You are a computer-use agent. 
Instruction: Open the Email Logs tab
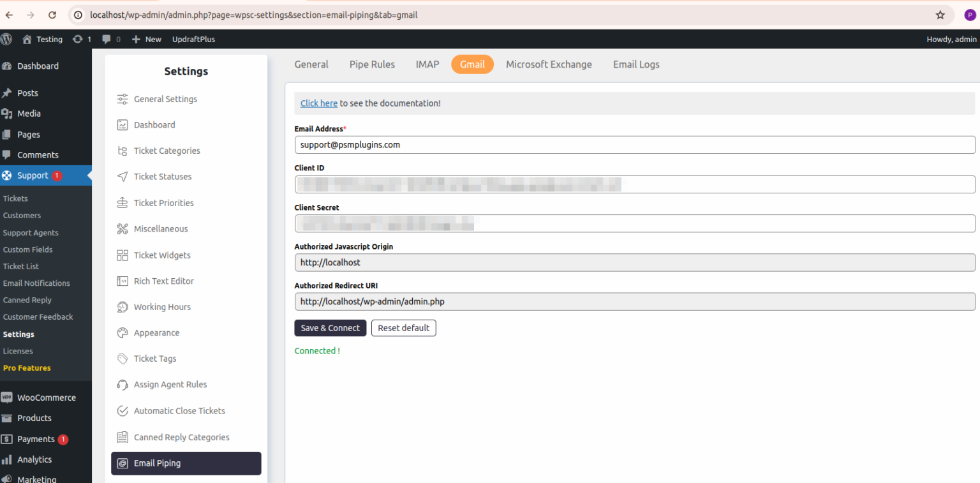(x=635, y=64)
